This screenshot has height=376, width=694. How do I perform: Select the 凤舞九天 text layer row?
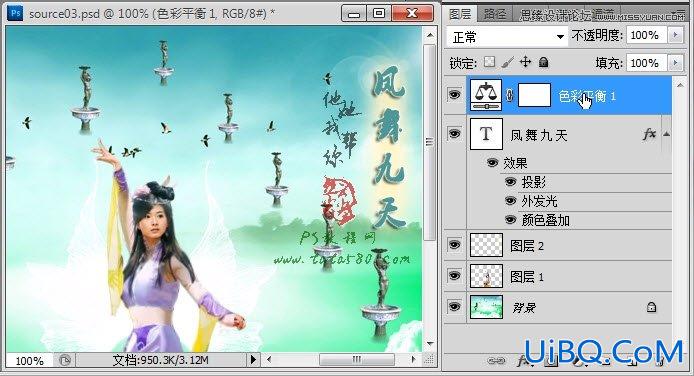[569, 134]
